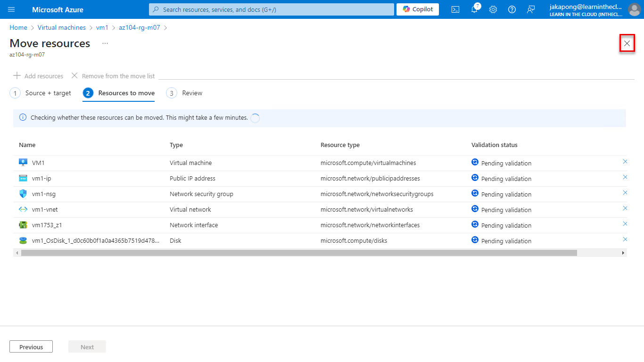Navigate to vm1 breadcrumb
The width and height of the screenshot is (644, 362).
102,28
